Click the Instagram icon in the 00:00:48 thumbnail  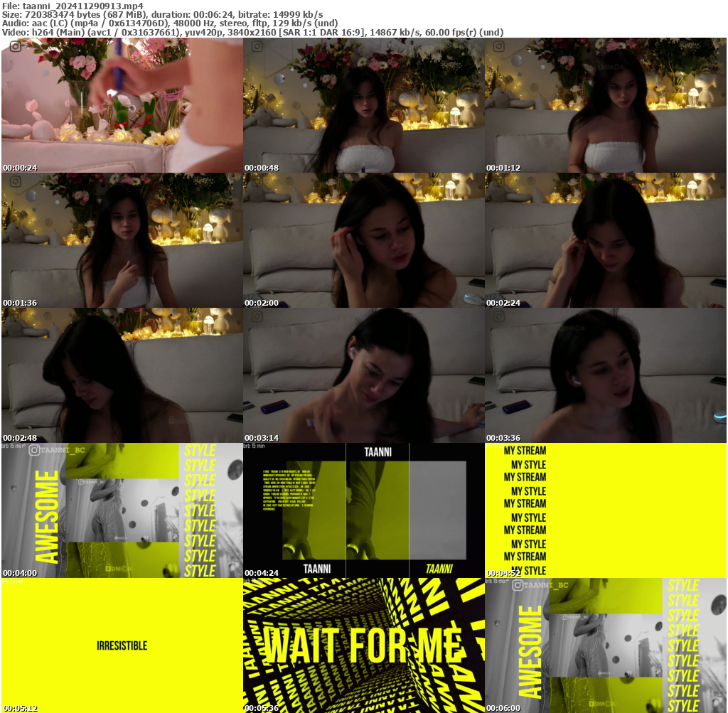(x=257, y=47)
